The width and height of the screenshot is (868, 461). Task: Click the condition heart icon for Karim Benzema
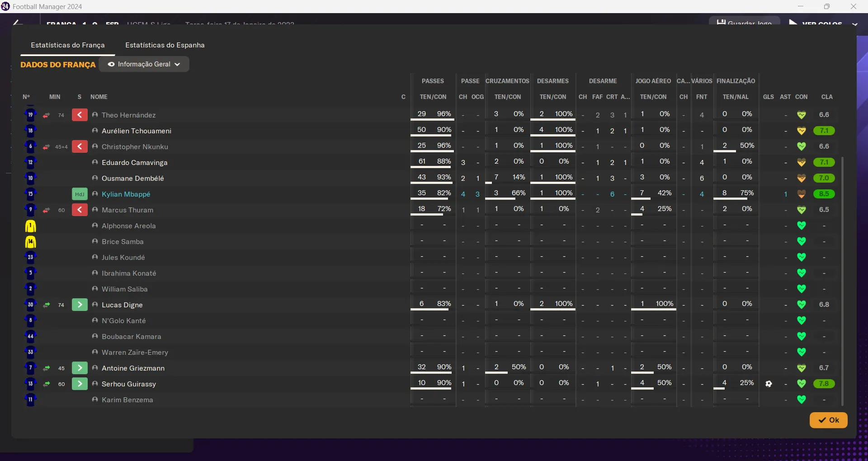tap(802, 400)
